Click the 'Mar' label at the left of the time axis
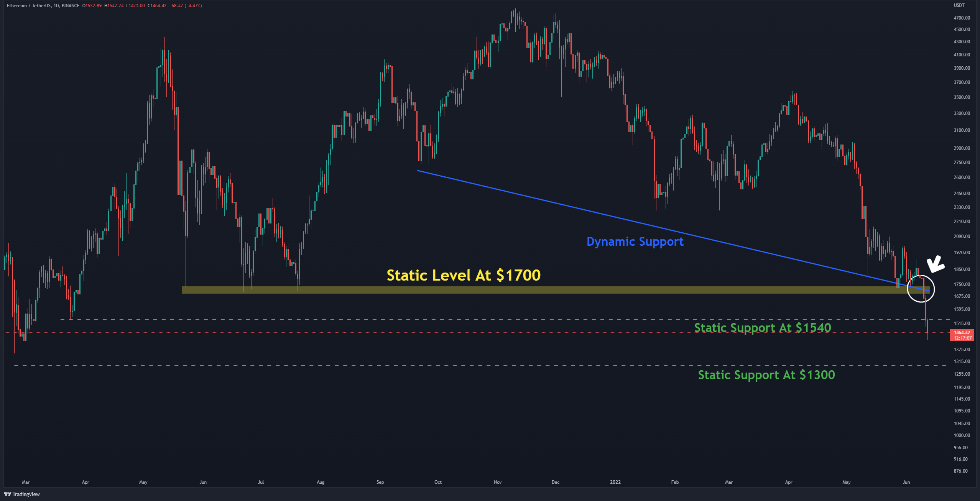Screen dimensions: 980x501 pos(26,482)
